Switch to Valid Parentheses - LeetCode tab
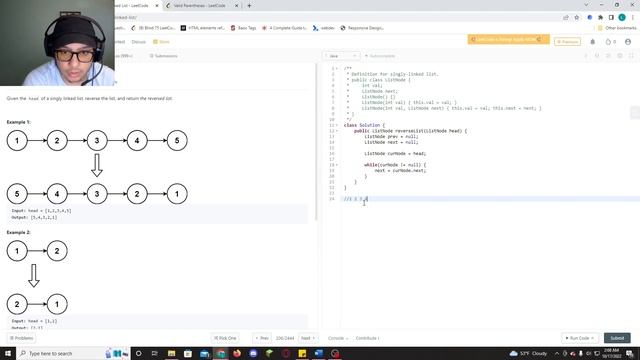The width and height of the screenshot is (640, 360). (199, 6)
